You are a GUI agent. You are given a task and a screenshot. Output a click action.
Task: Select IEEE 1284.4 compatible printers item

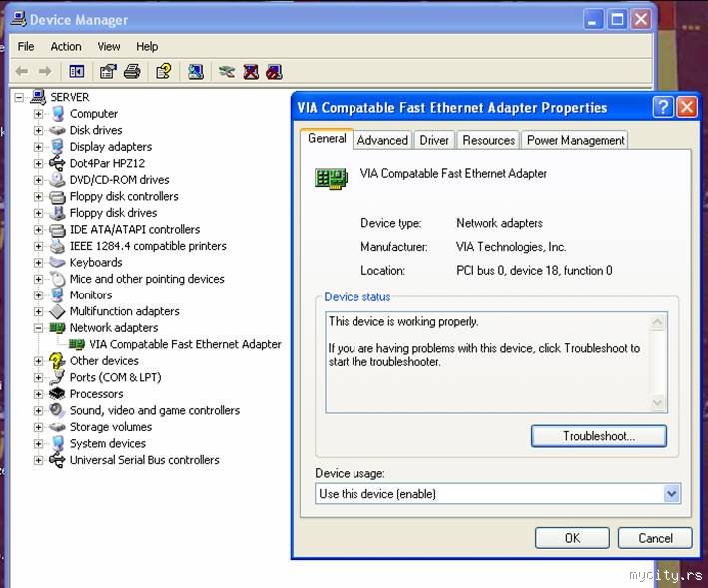[x=148, y=246]
